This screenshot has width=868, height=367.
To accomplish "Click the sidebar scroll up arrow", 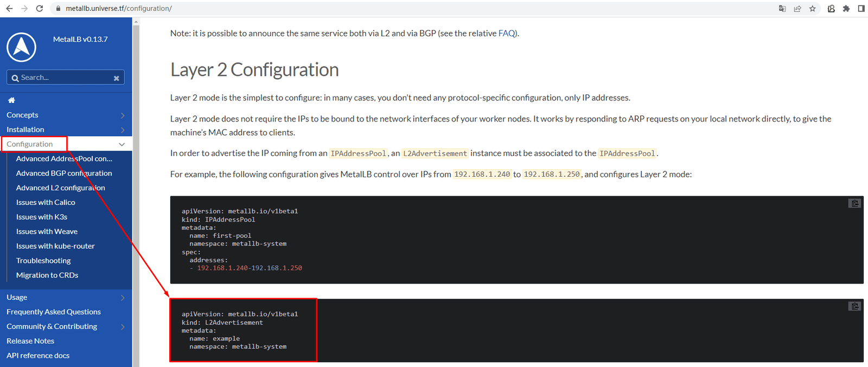I will tap(136, 22).
